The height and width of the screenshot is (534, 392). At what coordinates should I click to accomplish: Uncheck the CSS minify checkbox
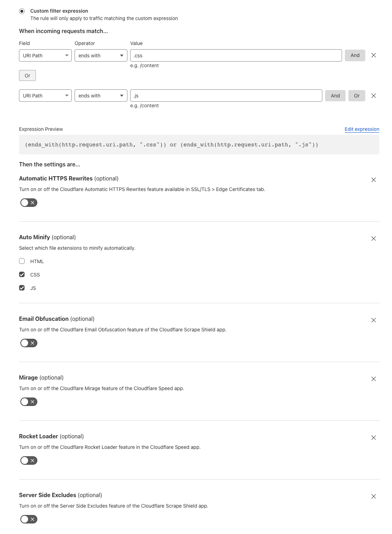[x=22, y=274]
